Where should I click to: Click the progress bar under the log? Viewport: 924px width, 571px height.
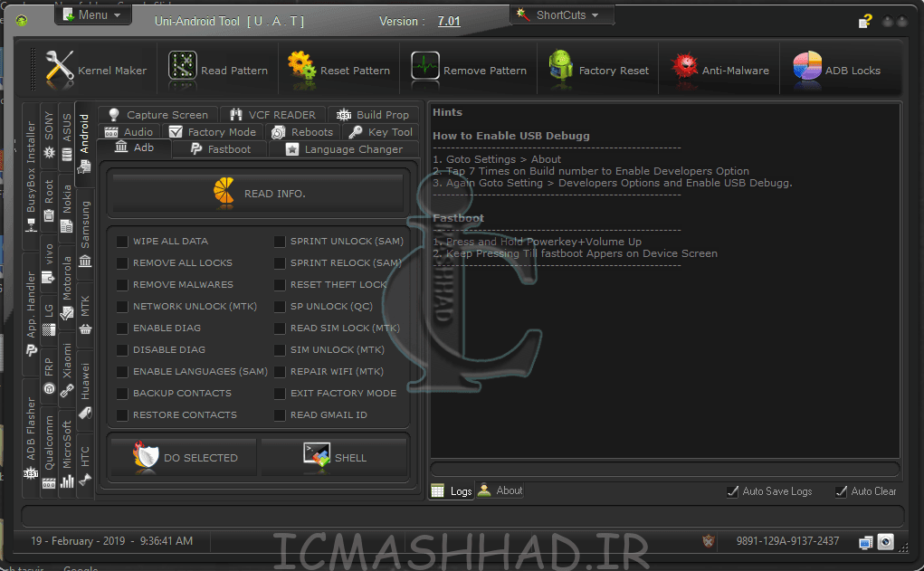tap(665, 469)
